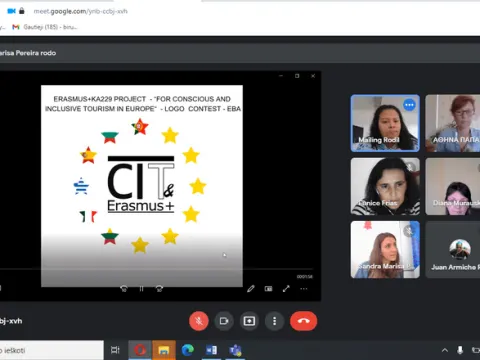Select Juan Armiche's participant tile

453,249
